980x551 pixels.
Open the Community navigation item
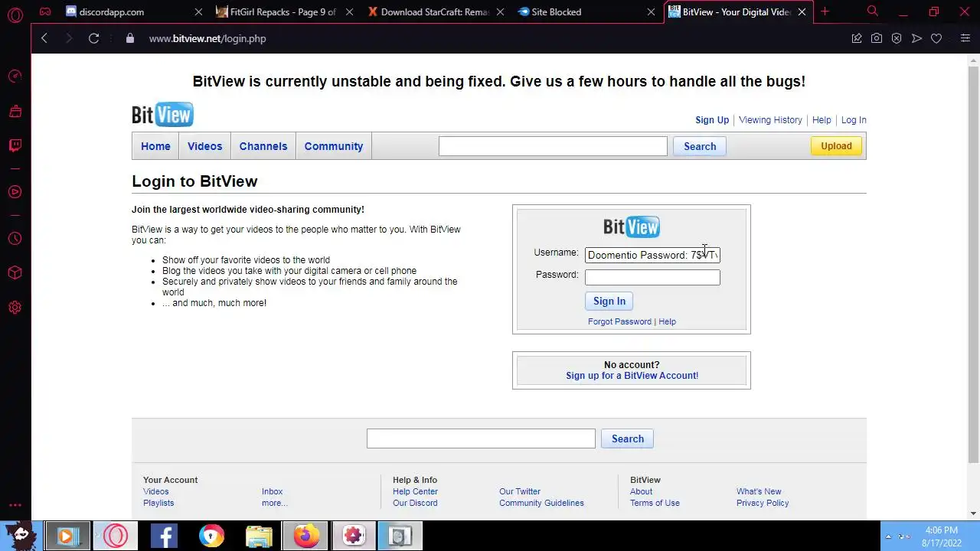click(334, 146)
